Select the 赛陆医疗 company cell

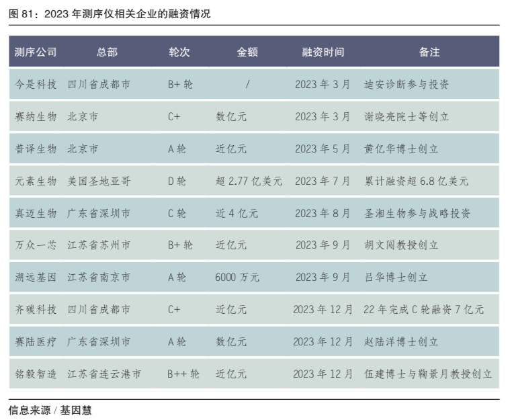tap(36, 342)
